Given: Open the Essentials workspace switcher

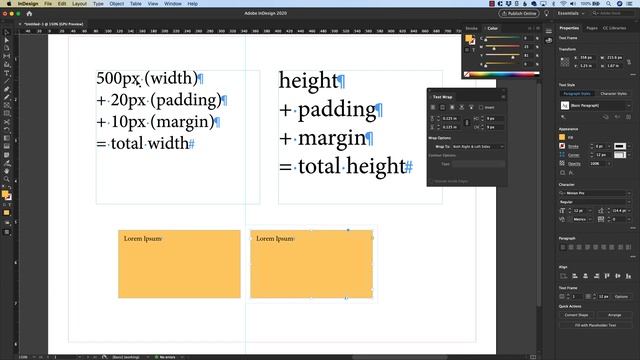Looking at the screenshot, I should click(571, 13).
